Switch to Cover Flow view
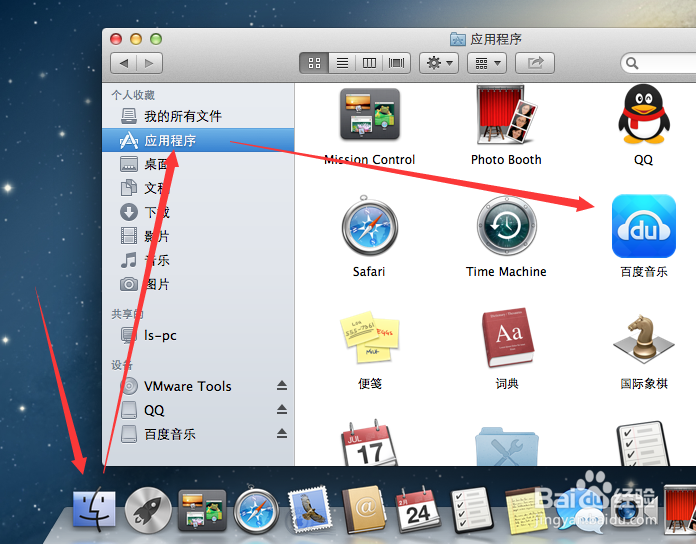696x544 pixels. [x=396, y=63]
